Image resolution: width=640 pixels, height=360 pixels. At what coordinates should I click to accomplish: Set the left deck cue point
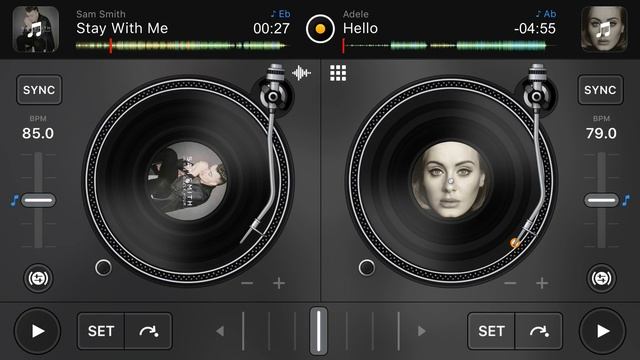(x=101, y=331)
